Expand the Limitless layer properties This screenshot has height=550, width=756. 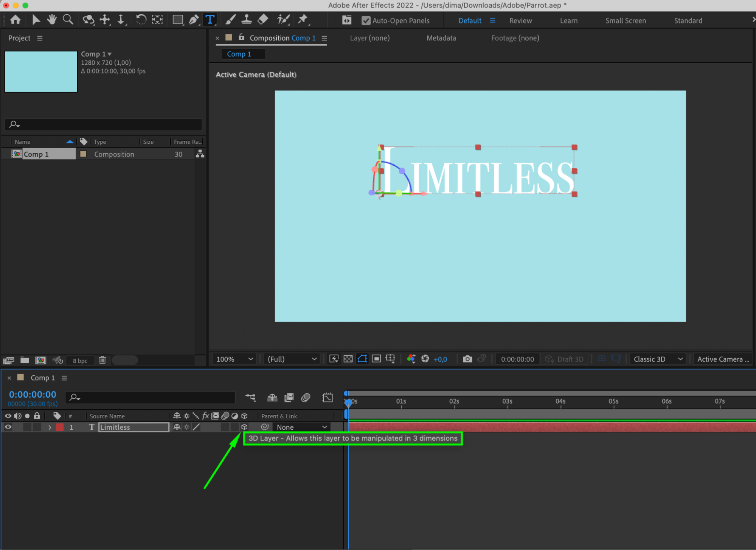50,427
